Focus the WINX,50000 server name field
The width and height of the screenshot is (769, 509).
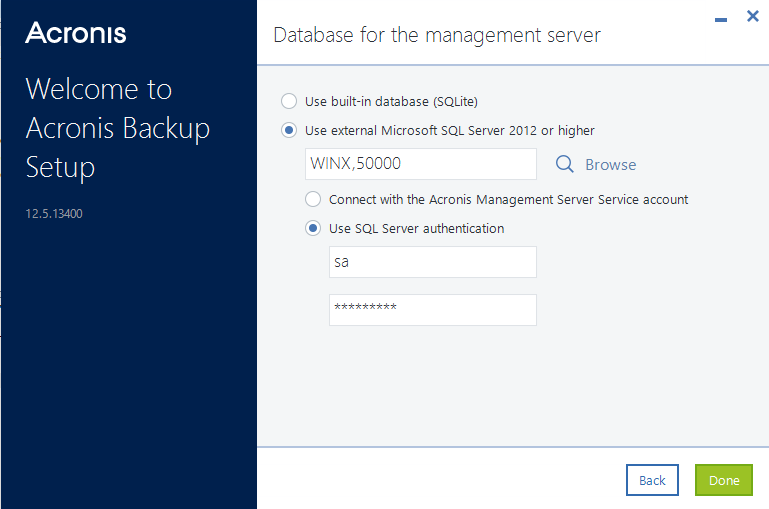tap(420, 164)
